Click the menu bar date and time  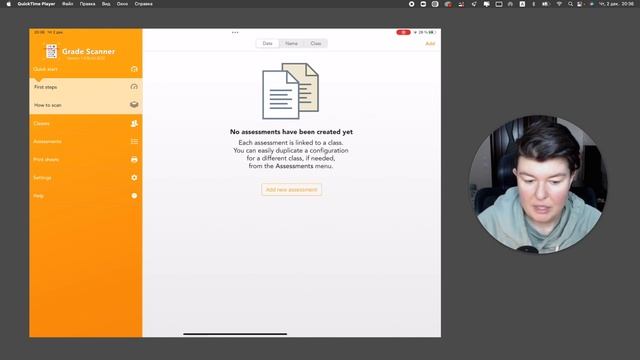pos(616,4)
